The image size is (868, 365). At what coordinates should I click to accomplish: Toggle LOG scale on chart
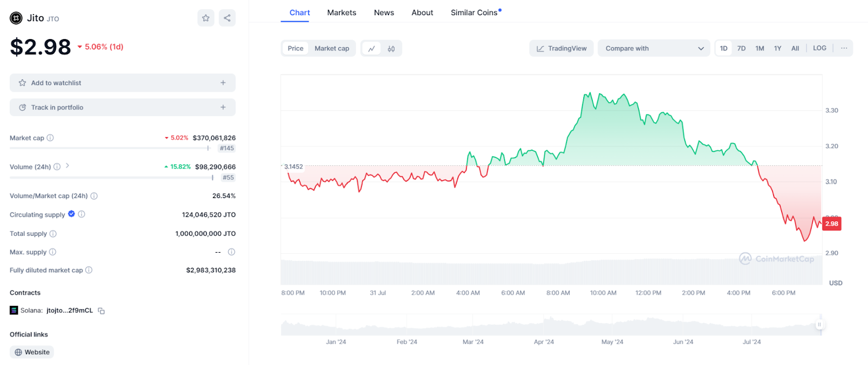click(820, 48)
